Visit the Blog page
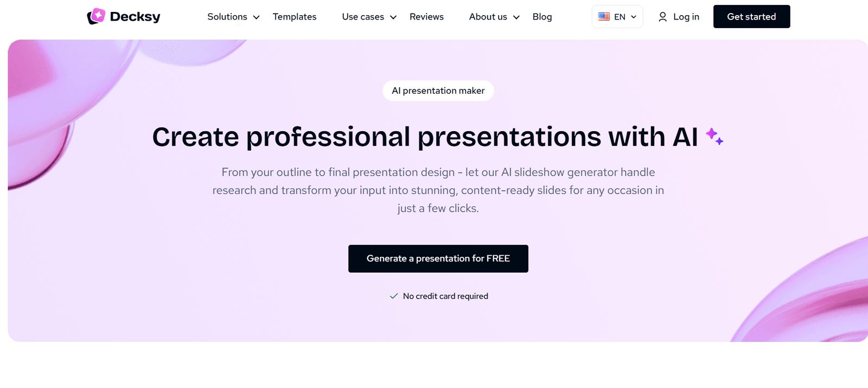This screenshot has width=868, height=388. [542, 17]
